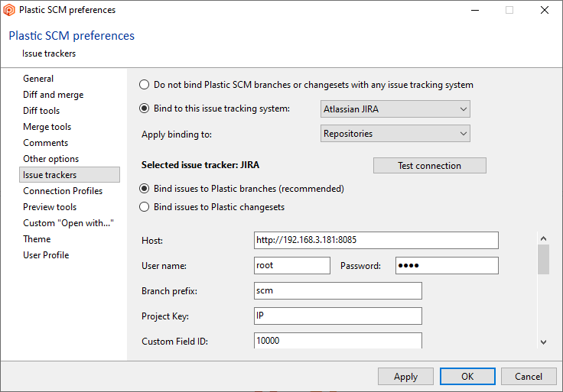Focus the Host URL field
Screen dimensions: 563x392
(376, 240)
